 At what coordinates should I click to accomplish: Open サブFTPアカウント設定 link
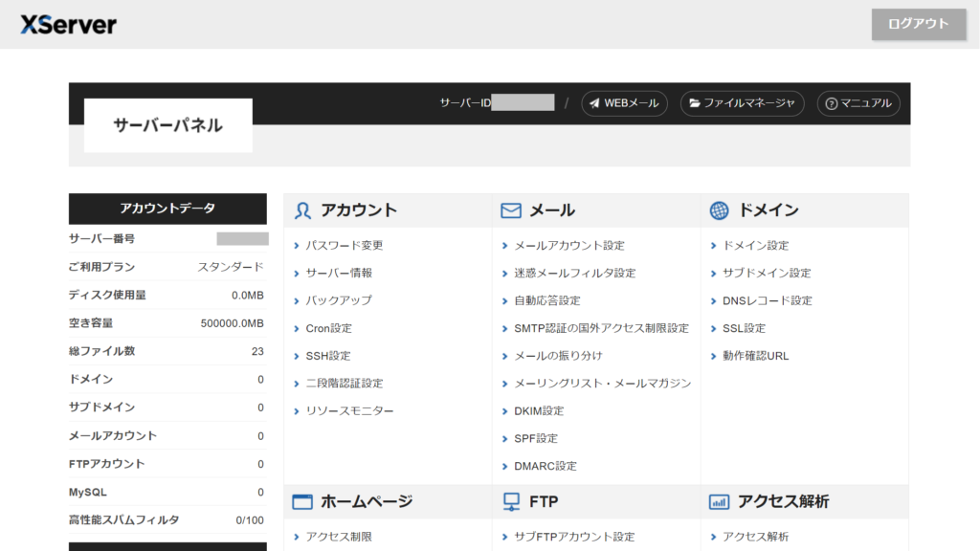[x=574, y=537]
